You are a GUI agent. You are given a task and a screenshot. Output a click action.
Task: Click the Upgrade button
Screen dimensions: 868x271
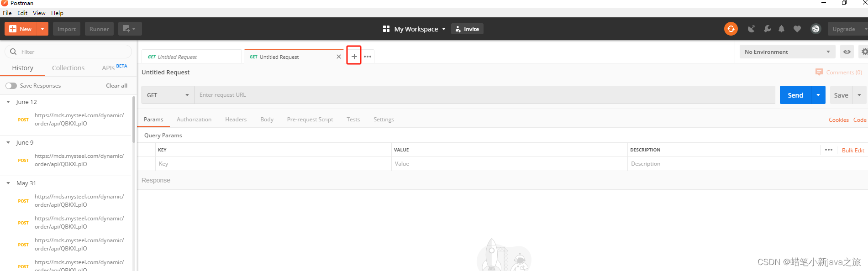843,29
